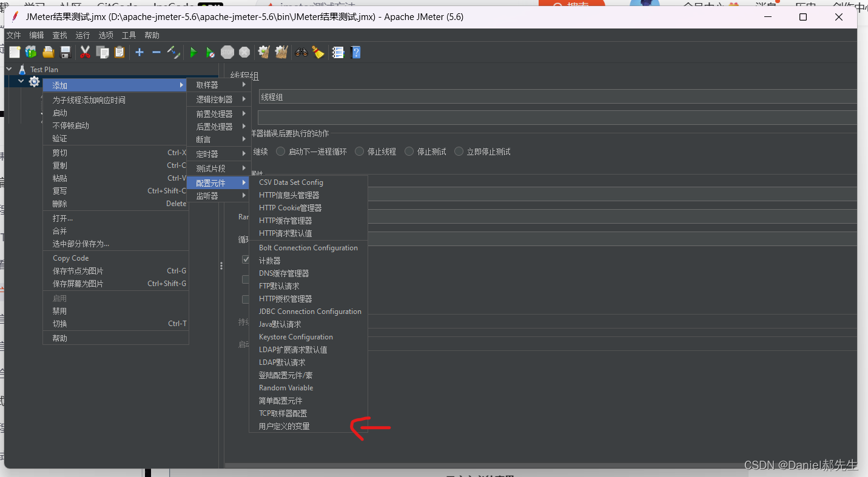Click the Clear results broom icon

coord(264,53)
